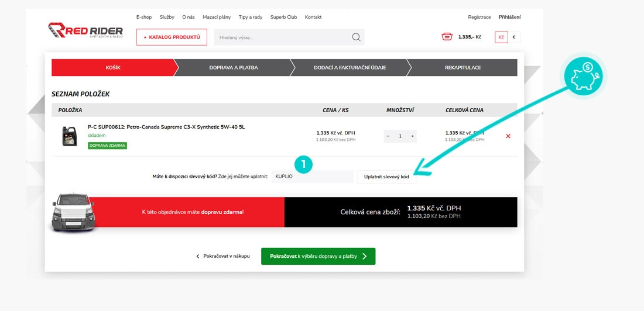This screenshot has height=311, width=644.
Task: Click the Seznam položek heading
Action: tap(81, 94)
